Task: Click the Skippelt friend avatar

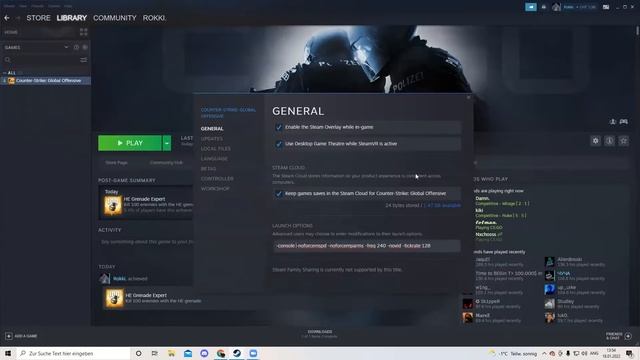Action: (x=468, y=303)
